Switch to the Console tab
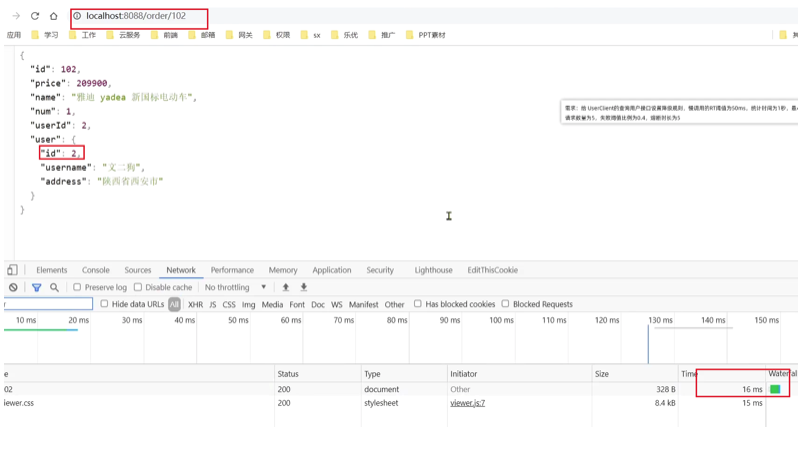The height and width of the screenshot is (466, 804). pos(96,270)
